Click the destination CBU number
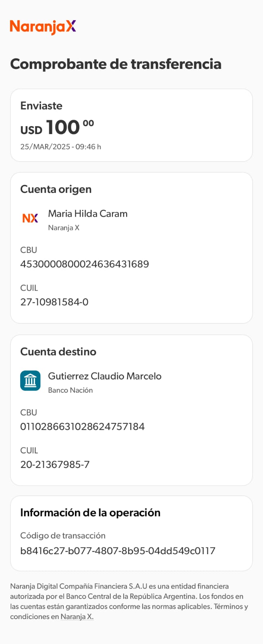This screenshot has width=263, height=644. 82,427
